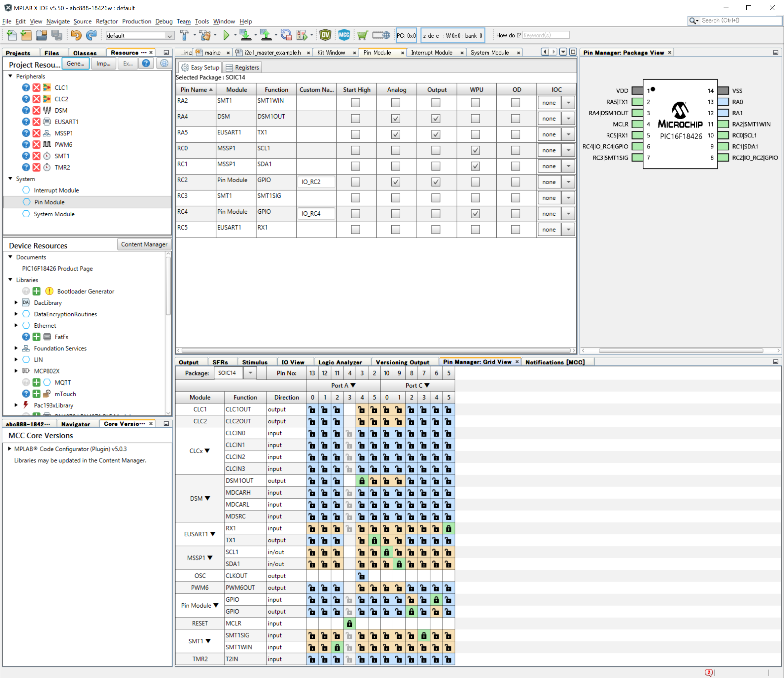The width and height of the screenshot is (784, 678).
Task: Switch to the Registers tab
Action: click(x=242, y=67)
